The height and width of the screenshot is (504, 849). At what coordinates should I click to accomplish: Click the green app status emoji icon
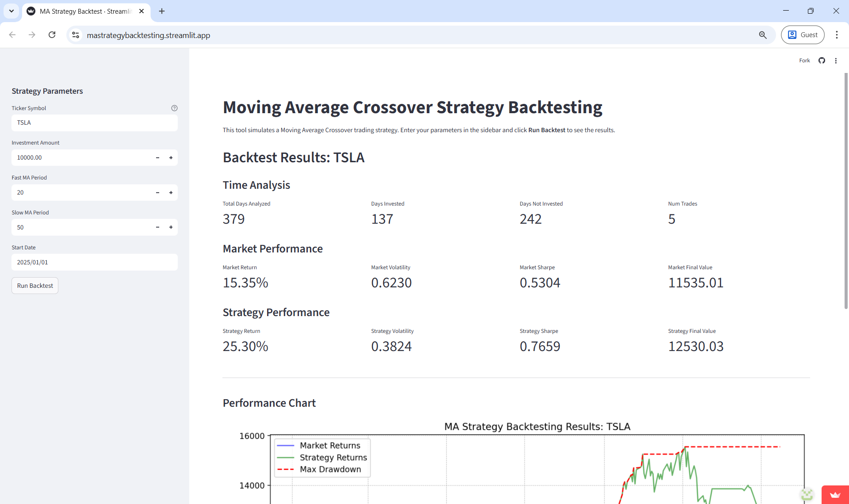807,495
